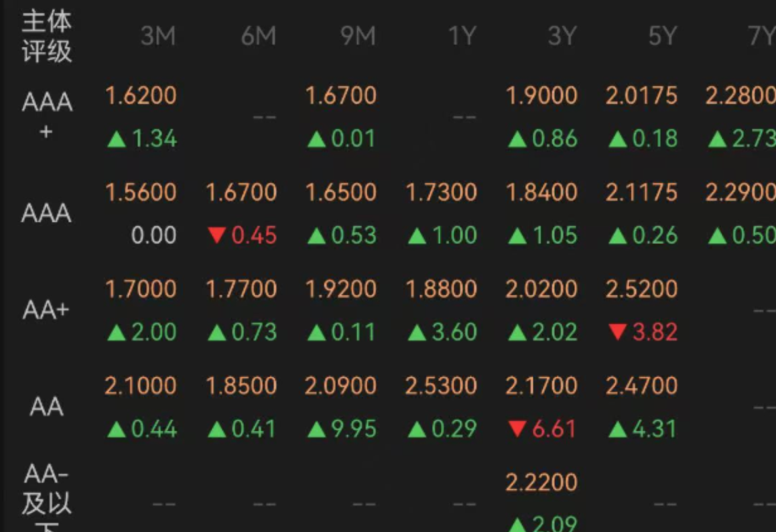
Task: Click the green up arrow beside 9.95
Action: click(x=317, y=429)
